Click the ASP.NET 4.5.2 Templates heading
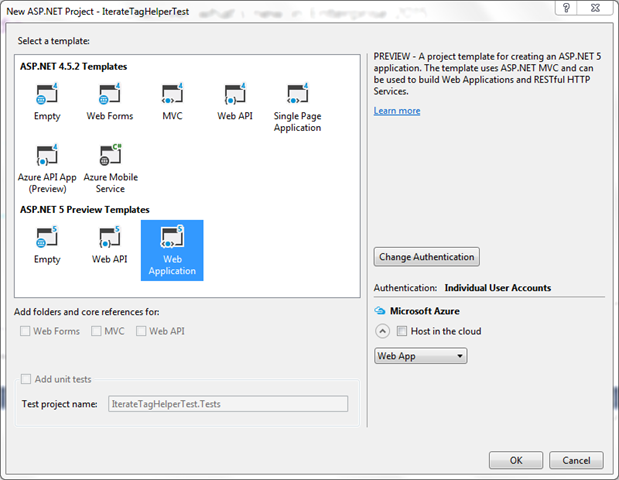This screenshot has height=480, width=619. pos(74,66)
